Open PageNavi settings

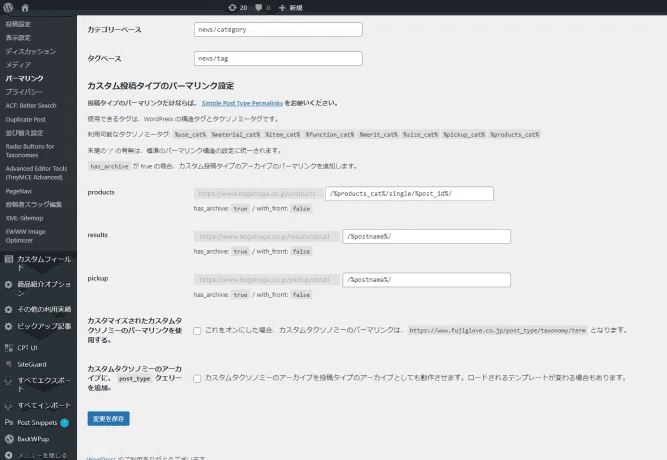(x=18, y=191)
